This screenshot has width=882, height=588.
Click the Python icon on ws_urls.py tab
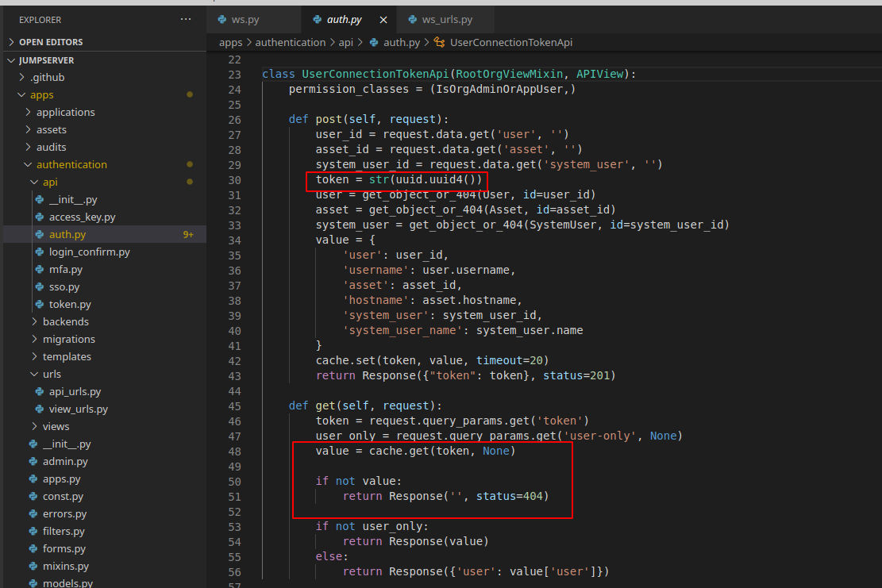(412, 19)
